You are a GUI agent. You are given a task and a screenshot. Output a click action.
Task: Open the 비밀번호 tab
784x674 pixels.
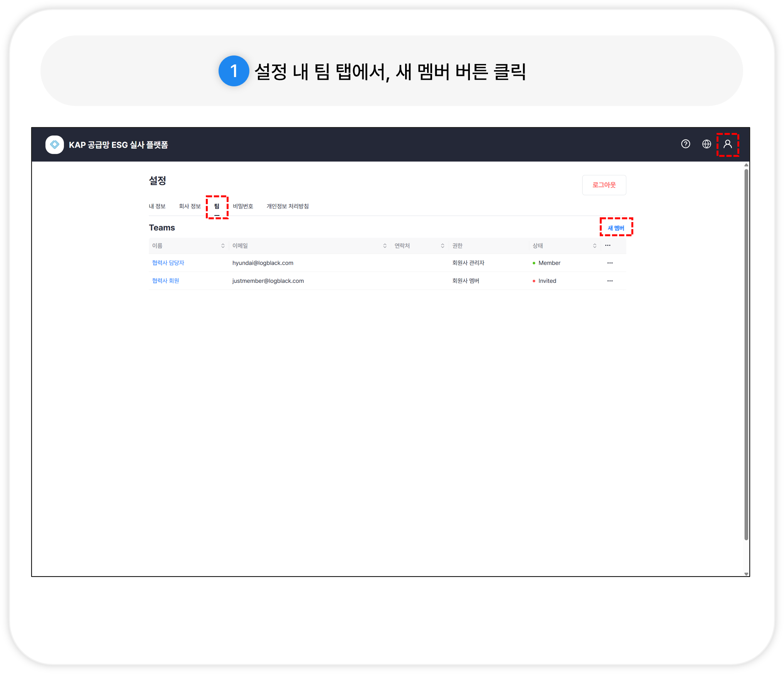(243, 206)
